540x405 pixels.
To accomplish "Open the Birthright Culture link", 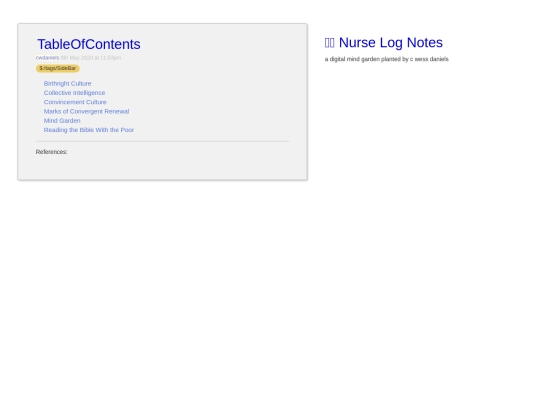I will click(68, 84).
